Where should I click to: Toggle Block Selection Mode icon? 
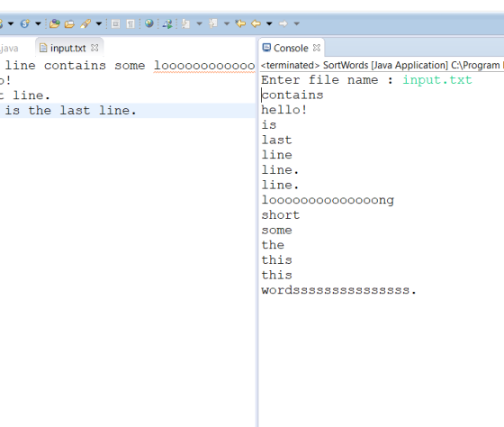[116, 23]
